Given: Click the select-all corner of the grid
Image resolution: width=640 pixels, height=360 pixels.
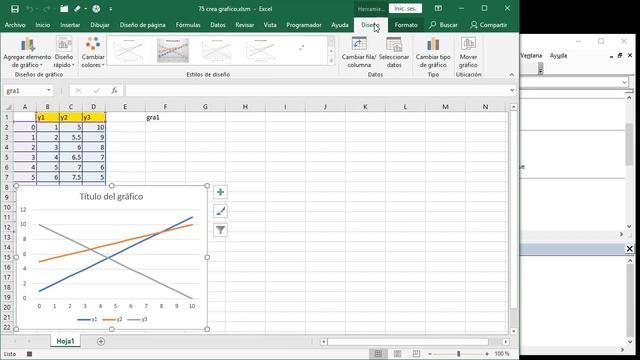Looking at the screenshot, I should pos(8,107).
